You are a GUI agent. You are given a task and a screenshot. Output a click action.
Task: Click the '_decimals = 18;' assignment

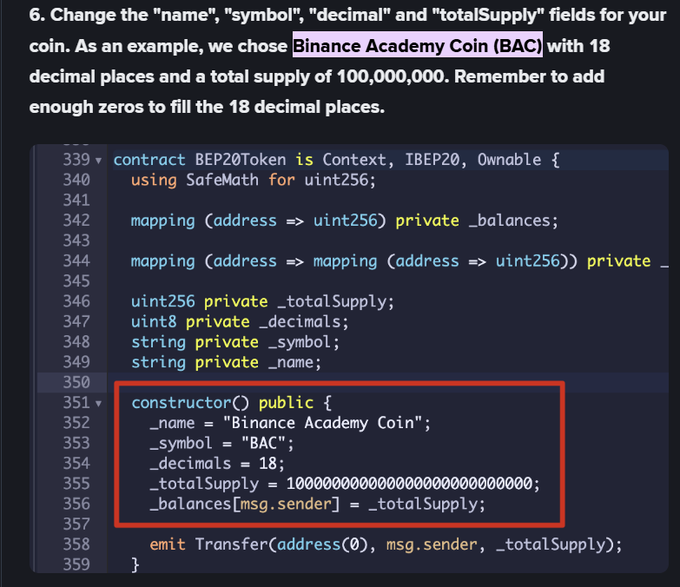tap(217, 463)
